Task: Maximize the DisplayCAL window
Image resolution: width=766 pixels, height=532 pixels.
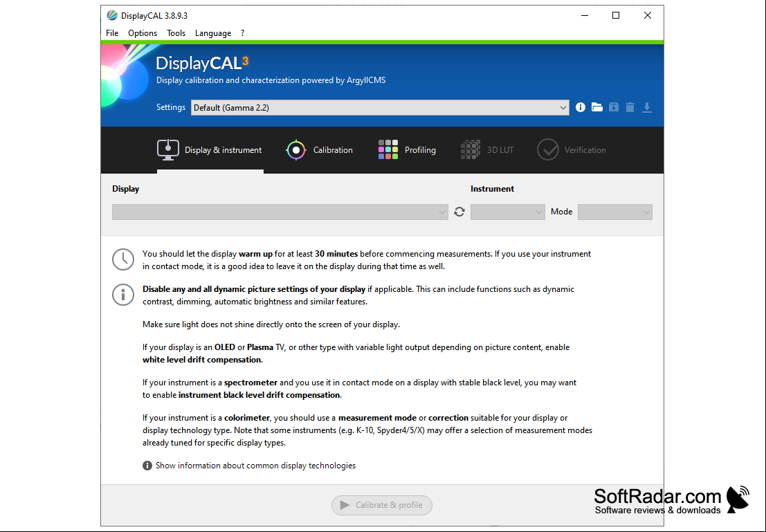Action: 616,16
